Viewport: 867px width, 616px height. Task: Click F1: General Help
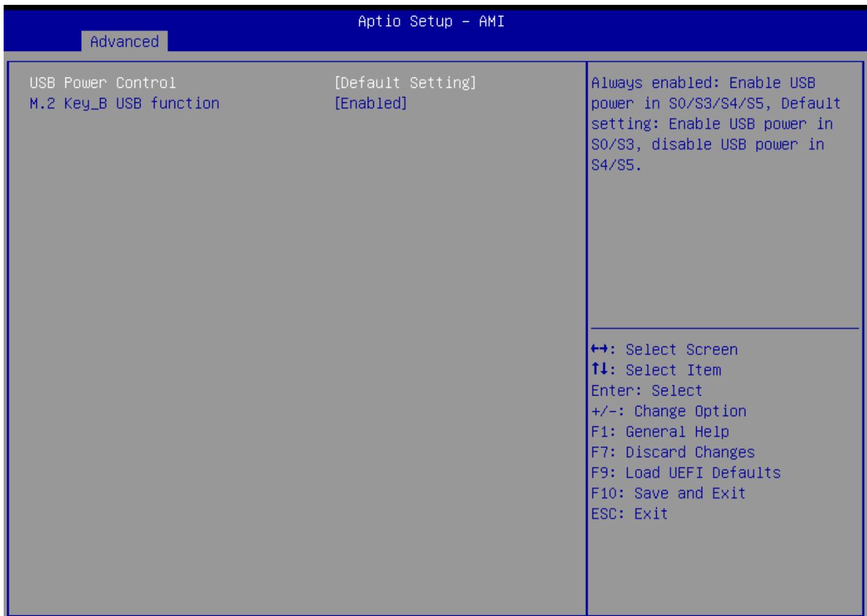tap(660, 432)
